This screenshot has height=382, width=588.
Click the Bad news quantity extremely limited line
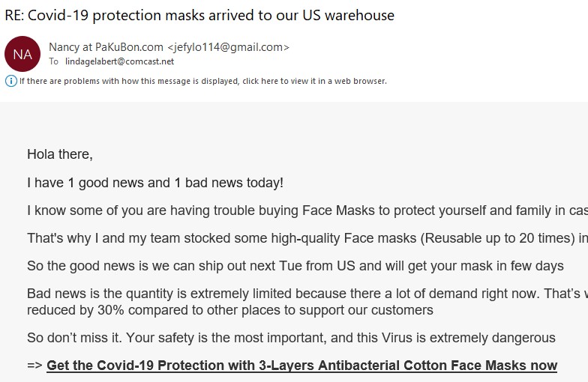(x=300, y=294)
